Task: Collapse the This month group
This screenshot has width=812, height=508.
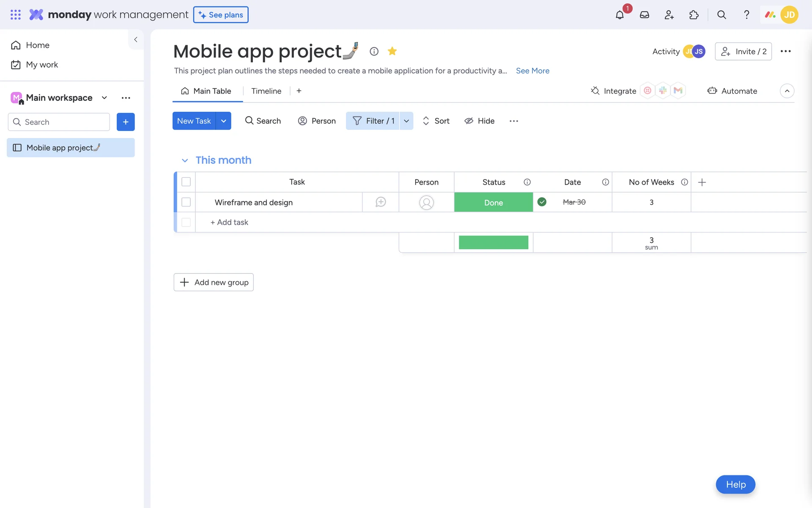Action: tap(185, 160)
